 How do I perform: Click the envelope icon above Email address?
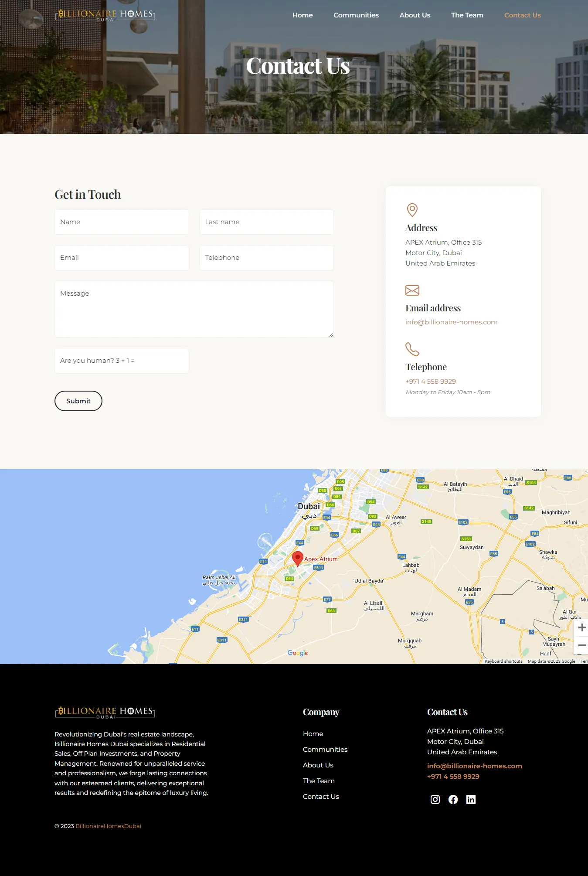pyautogui.click(x=412, y=290)
